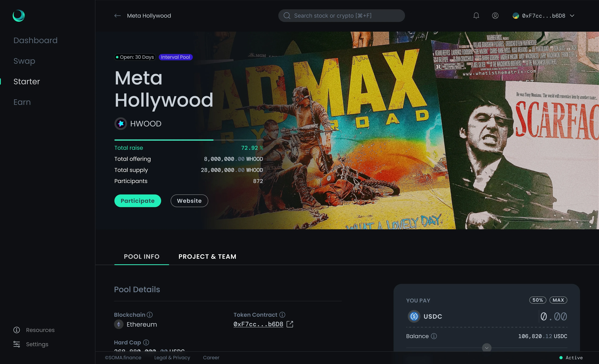Screen dimensions: 599x364
Task: Open the Career footer link
Action: coord(211,358)
